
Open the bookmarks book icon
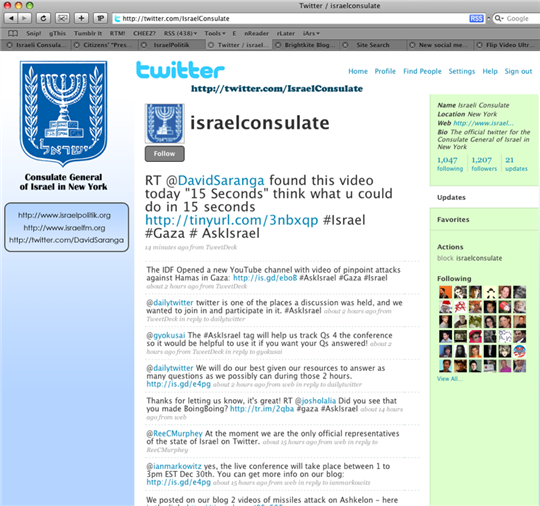pyautogui.click(x=13, y=33)
